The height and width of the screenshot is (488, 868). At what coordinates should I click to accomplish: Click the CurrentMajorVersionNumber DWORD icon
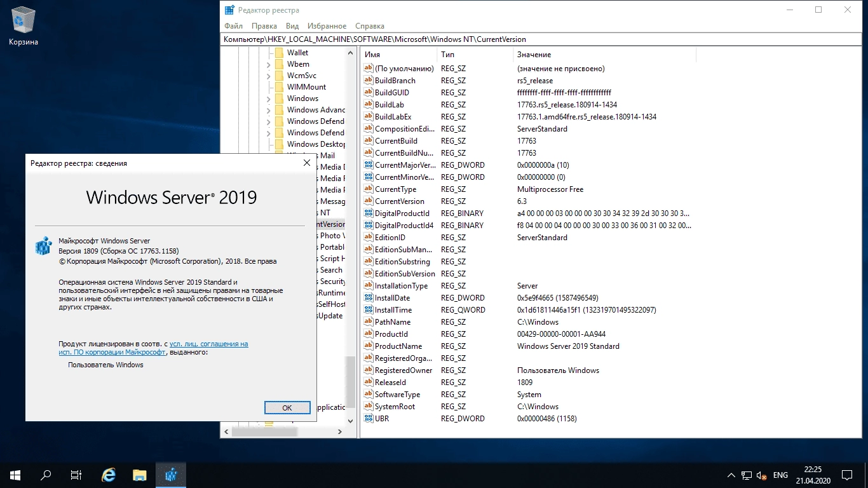(x=369, y=165)
